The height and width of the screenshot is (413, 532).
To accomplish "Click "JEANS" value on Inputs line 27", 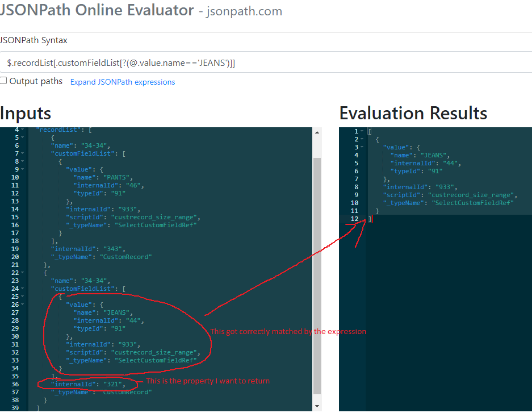I will (116, 312).
